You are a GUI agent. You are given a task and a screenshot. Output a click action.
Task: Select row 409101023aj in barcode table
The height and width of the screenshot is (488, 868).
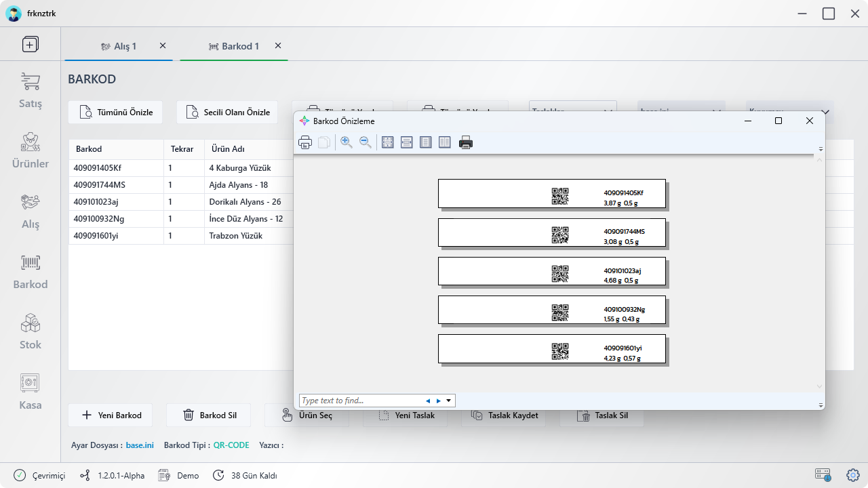pos(181,202)
